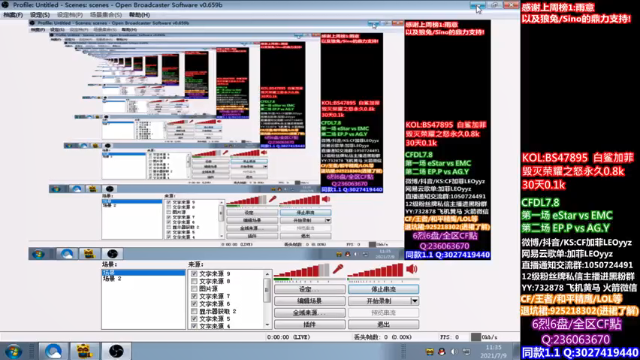Screen dimensions: 640x360
Task: Open the blue browser icon in the taskbar
Action: click(53, 351)
